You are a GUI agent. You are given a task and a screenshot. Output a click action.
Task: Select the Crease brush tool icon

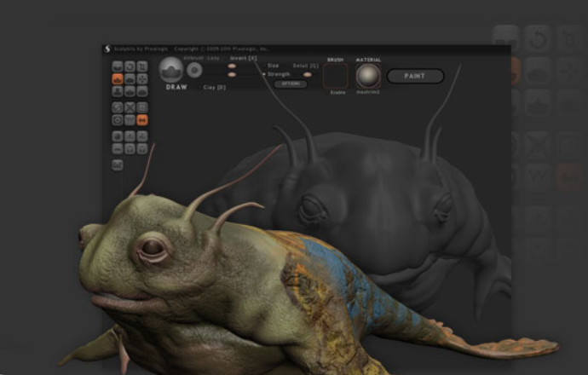click(118, 66)
